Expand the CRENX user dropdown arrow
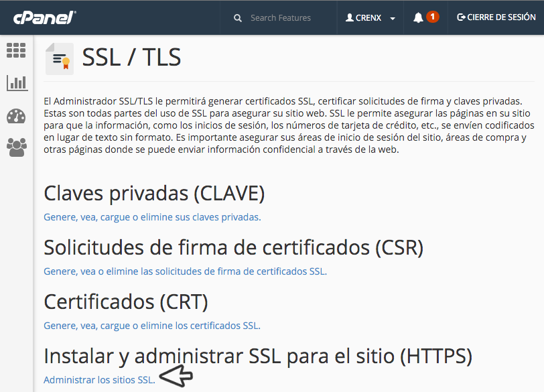Viewport: 544px width, 392px height. point(393,19)
